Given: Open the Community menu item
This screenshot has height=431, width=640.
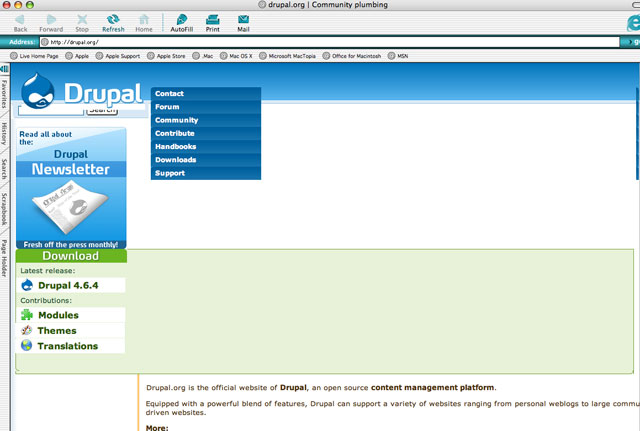Looking at the screenshot, I should click(x=206, y=120).
